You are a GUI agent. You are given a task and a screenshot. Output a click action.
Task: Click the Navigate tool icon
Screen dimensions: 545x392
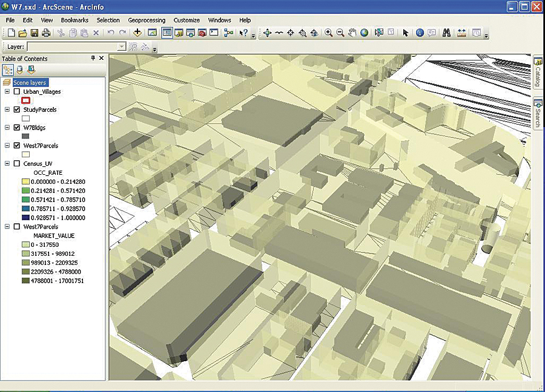coord(267,33)
